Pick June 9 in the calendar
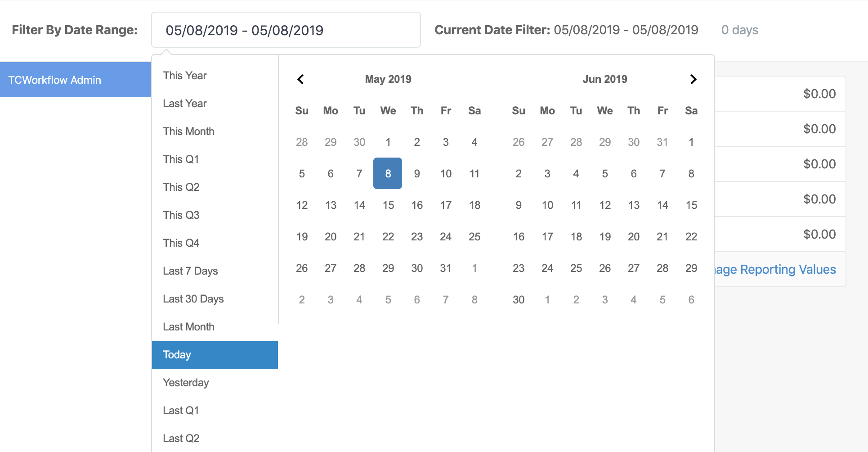868x452 pixels. (518, 205)
